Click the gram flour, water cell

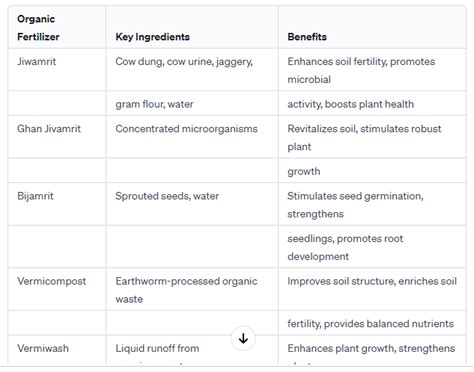point(192,103)
